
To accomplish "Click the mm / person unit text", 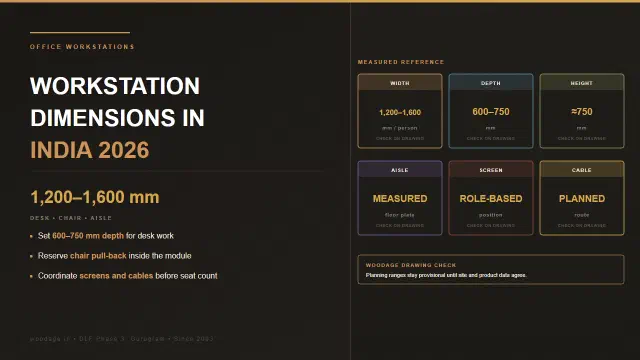I will 400,128.
